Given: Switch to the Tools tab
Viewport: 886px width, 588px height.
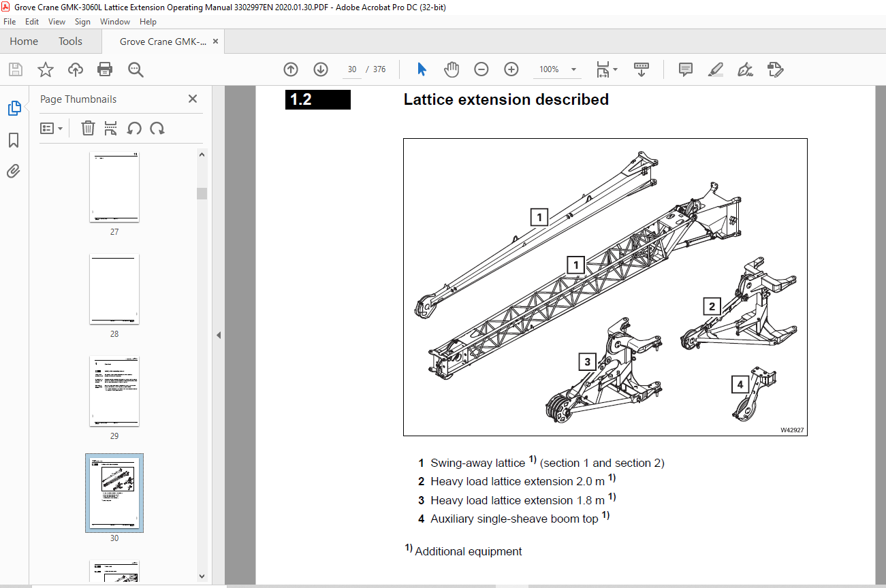Looking at the screenshot, I should (x=70, y=42).
